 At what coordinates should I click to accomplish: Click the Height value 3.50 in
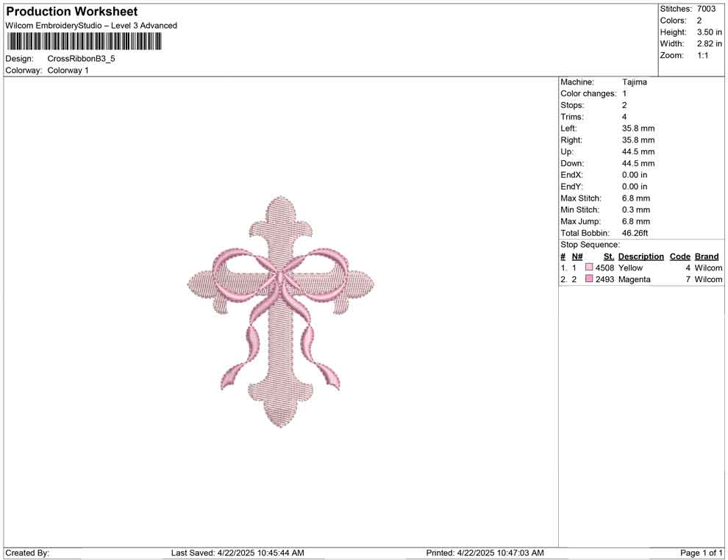click(x=709, y=32)
